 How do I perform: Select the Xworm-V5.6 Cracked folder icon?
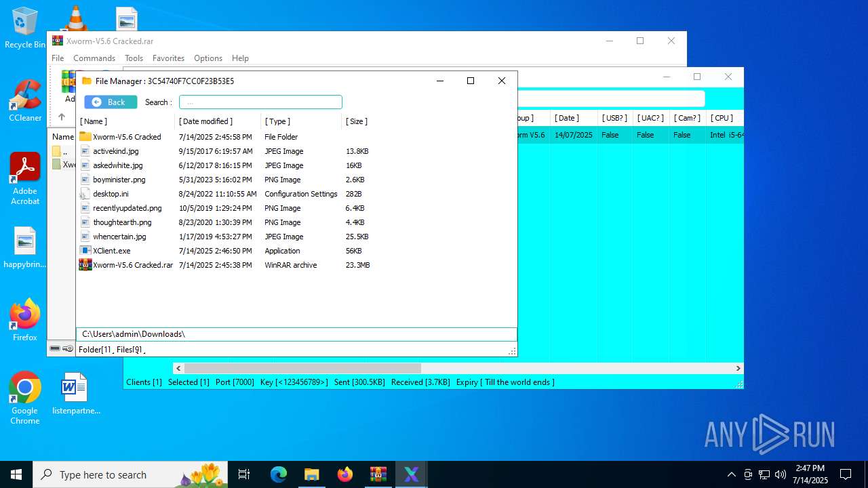[85, 137]
